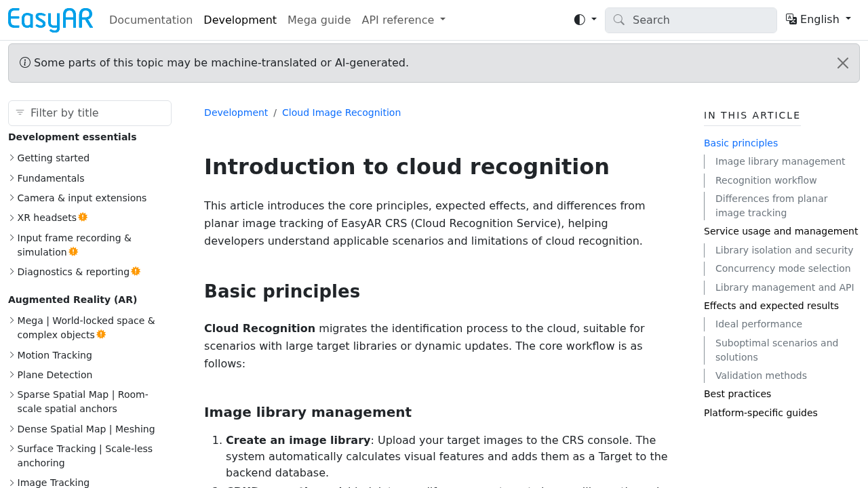Expand the Input frame recording & simulation chevron
This screenshot has height=488, width=868.
(x=12, y=238)
